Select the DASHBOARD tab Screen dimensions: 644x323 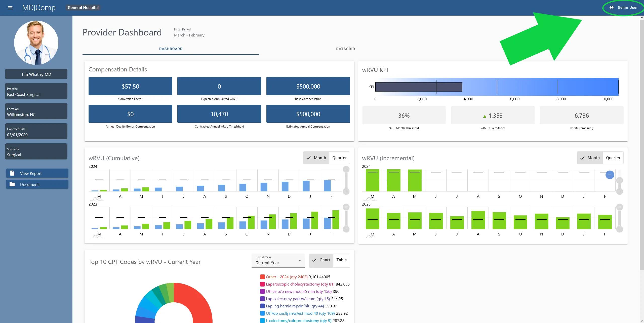(x=171, y=49)
